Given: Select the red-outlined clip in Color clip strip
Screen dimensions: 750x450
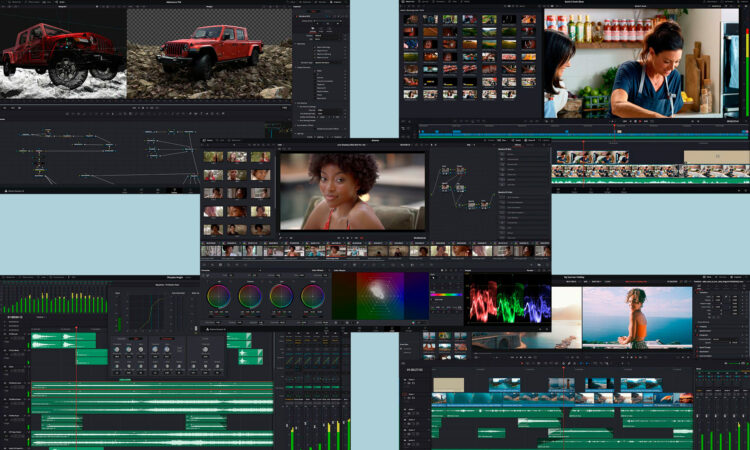Looking at the screenshot, I should [336, 251].
